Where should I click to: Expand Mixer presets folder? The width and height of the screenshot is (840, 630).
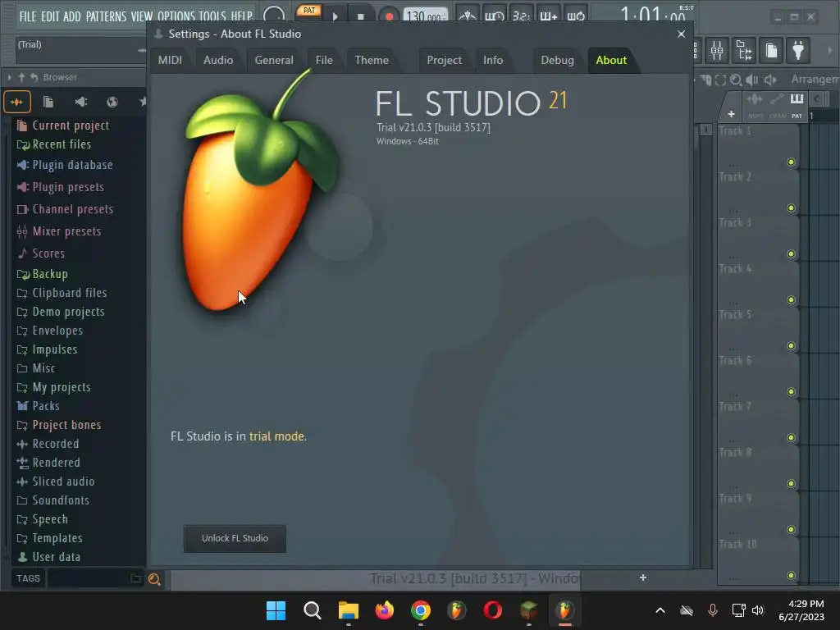coord(58,231)
